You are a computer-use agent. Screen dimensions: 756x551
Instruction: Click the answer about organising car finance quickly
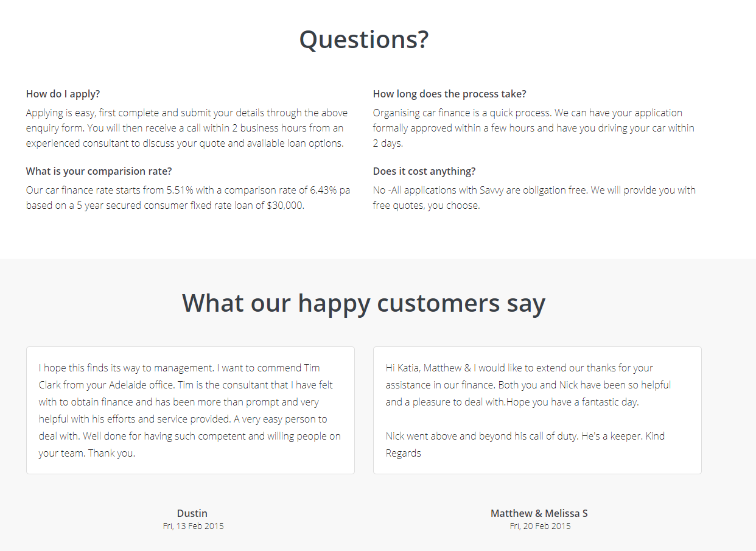click(534, 128)
